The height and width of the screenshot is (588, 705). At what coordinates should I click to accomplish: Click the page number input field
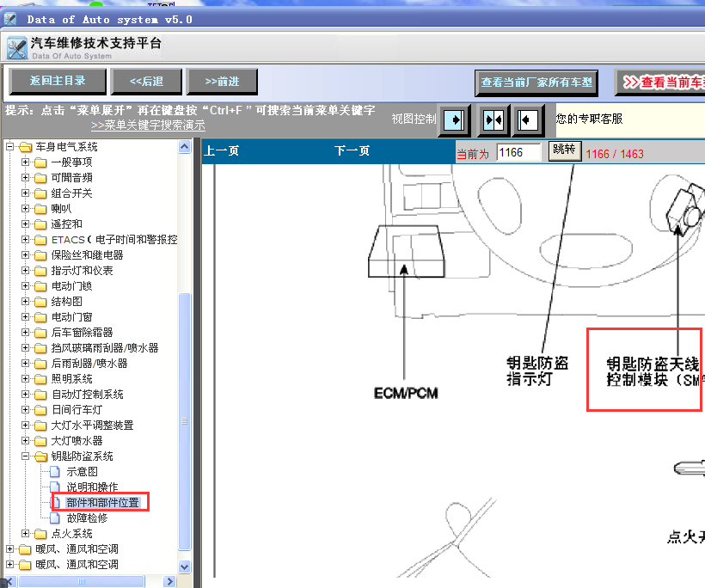click(518, 153)
